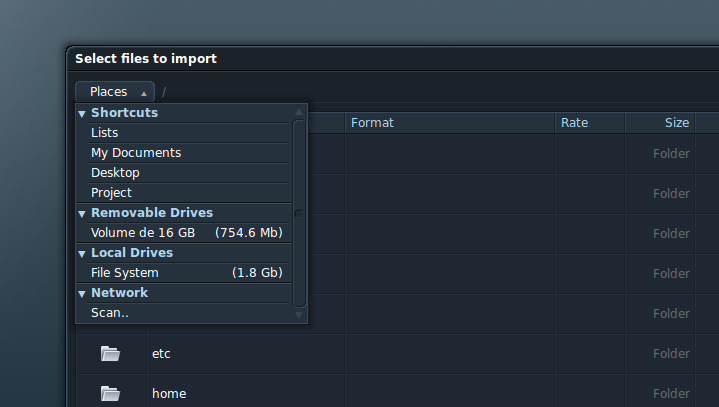Sort by the Rate column header
Image resolution: width=719 pixels, height=407 pixels.
click(x=590, y=123)
